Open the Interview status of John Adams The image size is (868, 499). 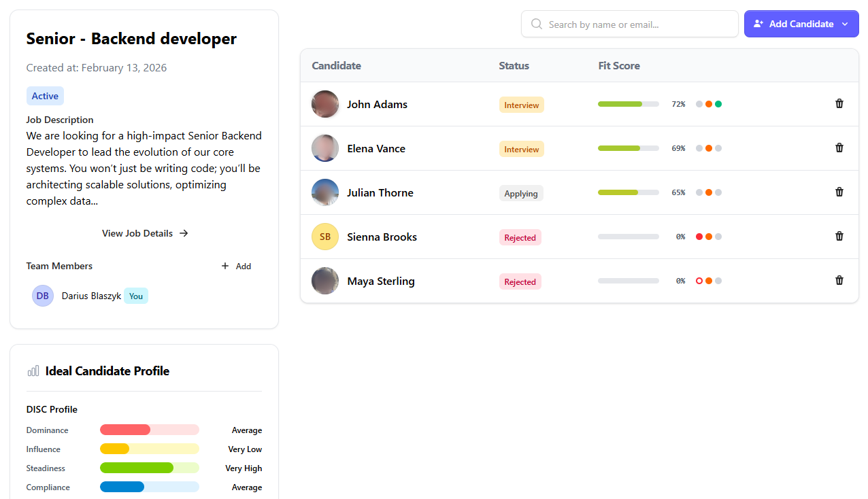tap(522, 105)
